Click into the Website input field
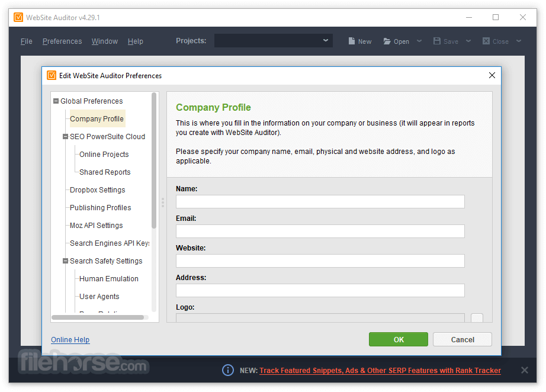The width and height of the screenshot is (546, 392). pyautogui.click(x=320, y=261)
